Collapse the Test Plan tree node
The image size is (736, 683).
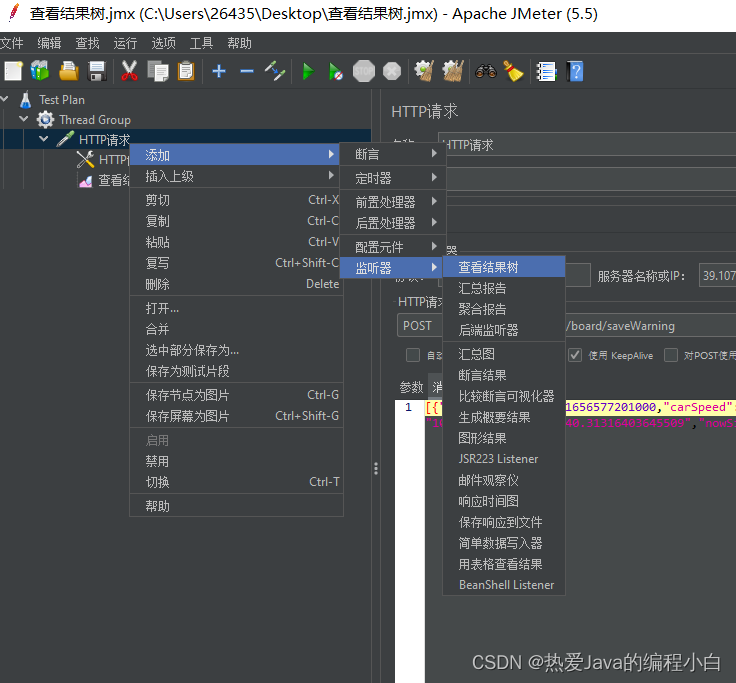click(x=6, y=99)
